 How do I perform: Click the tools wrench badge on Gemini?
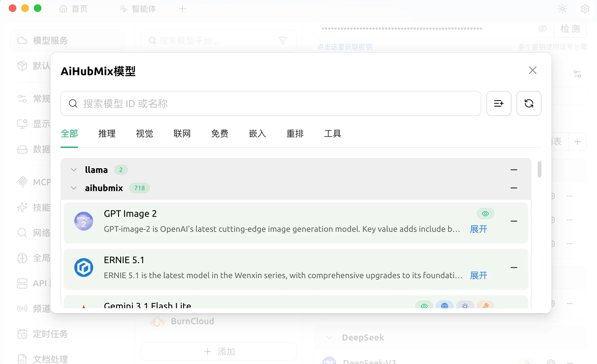(x=485, y=305)
